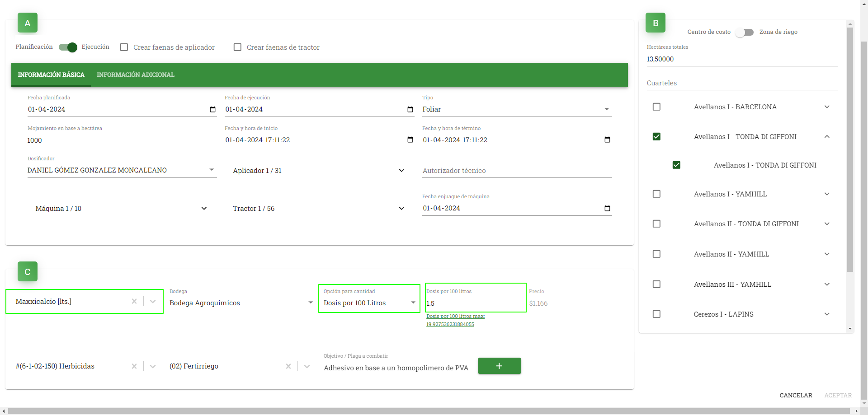Switch to INFORMACIÓN BÁSICA tab
Image resolution: width=868 pixels, height=415 pixels.
pos(51,75)
